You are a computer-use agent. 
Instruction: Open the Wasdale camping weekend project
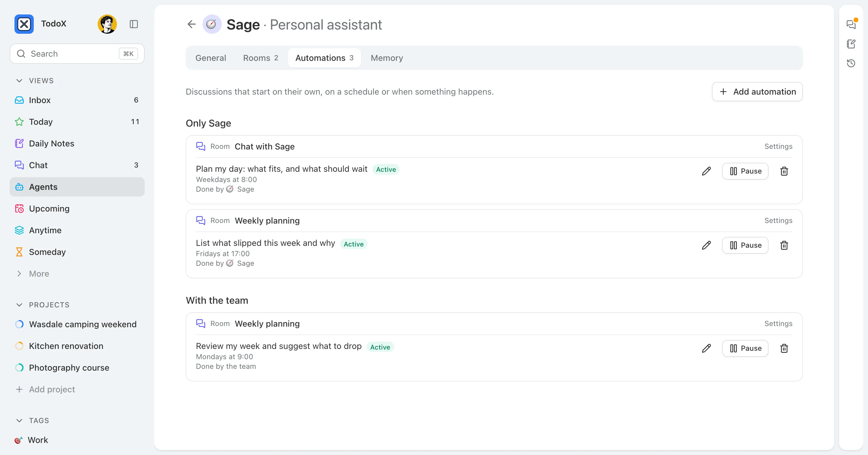click(x=77, y=324)
